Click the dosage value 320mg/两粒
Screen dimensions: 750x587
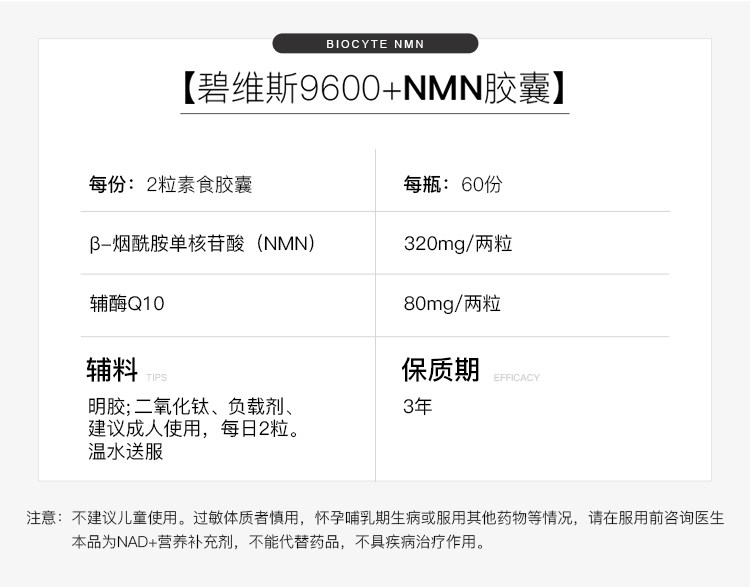click(458, 244)
